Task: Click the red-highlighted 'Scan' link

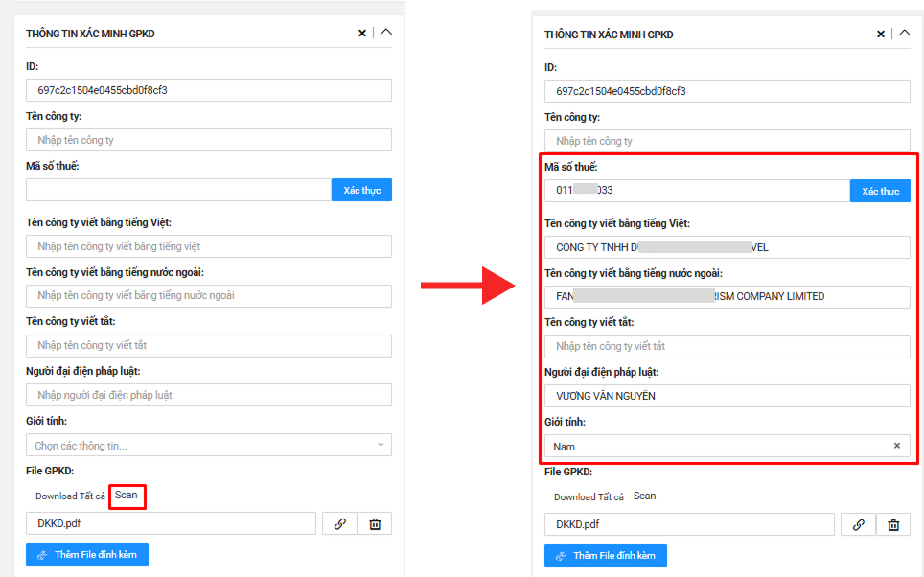Action: click(127, 496)
